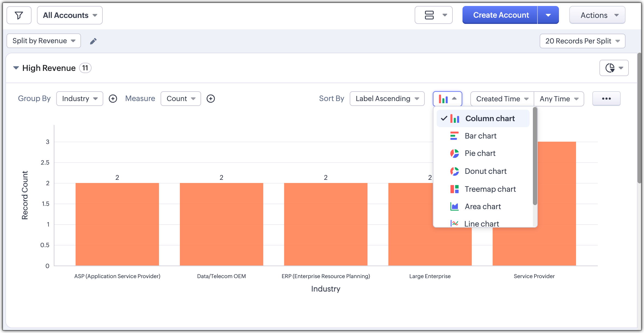Collapse the chart type selector button

447,99
